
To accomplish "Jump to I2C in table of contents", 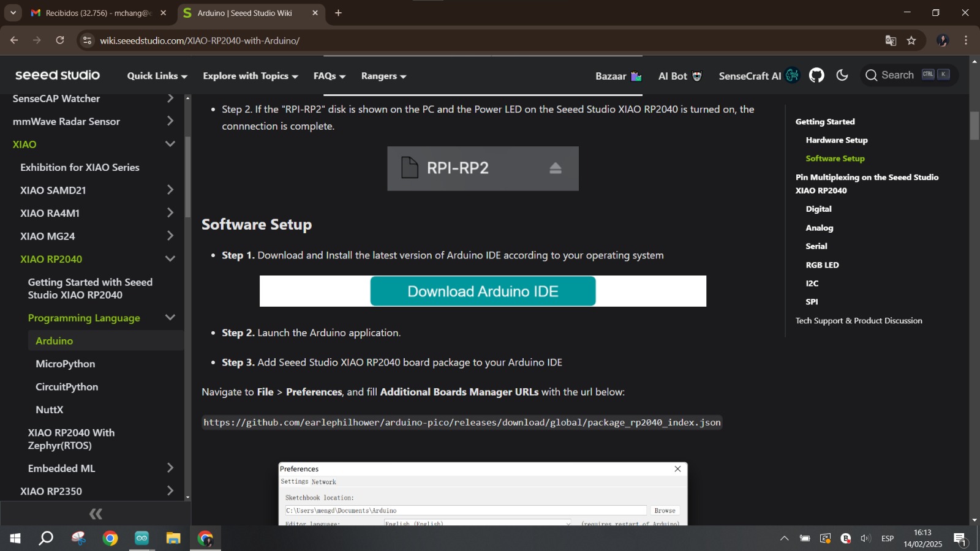I will 812,283.
